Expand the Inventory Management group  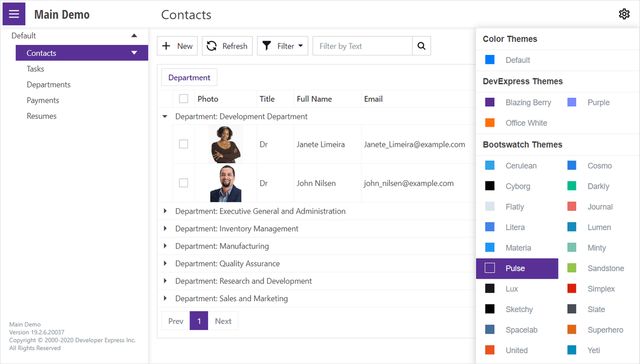165,229
